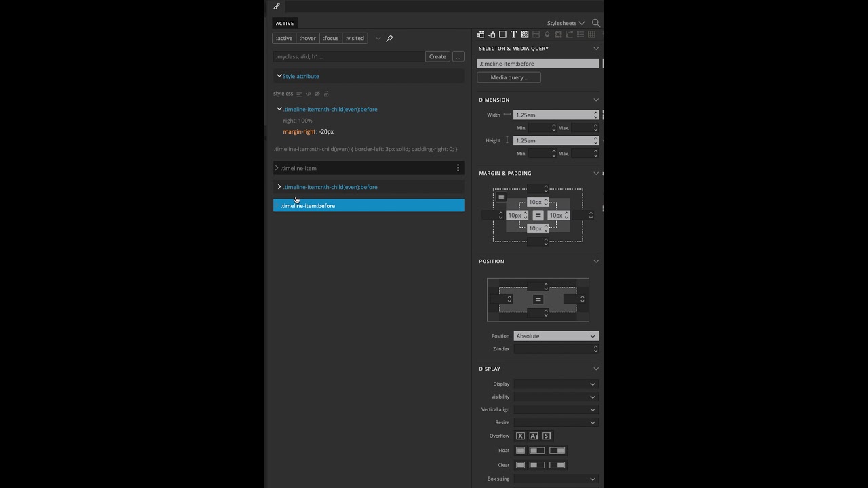Set Overflow to scroll with S icon
Viewport: 868px width, 488px height.
tap(547, 436)
